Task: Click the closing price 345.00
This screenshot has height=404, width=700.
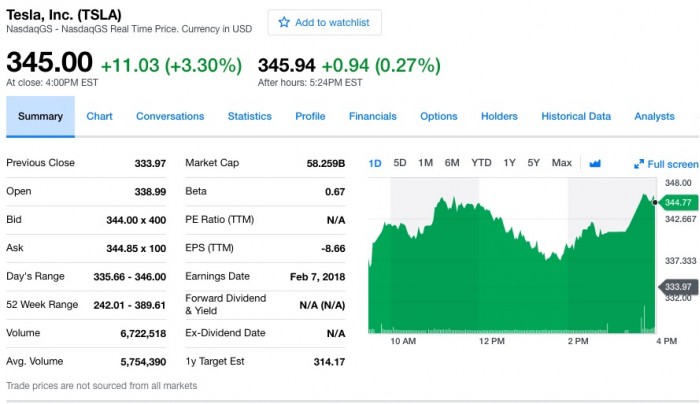Action: [50, 62]
